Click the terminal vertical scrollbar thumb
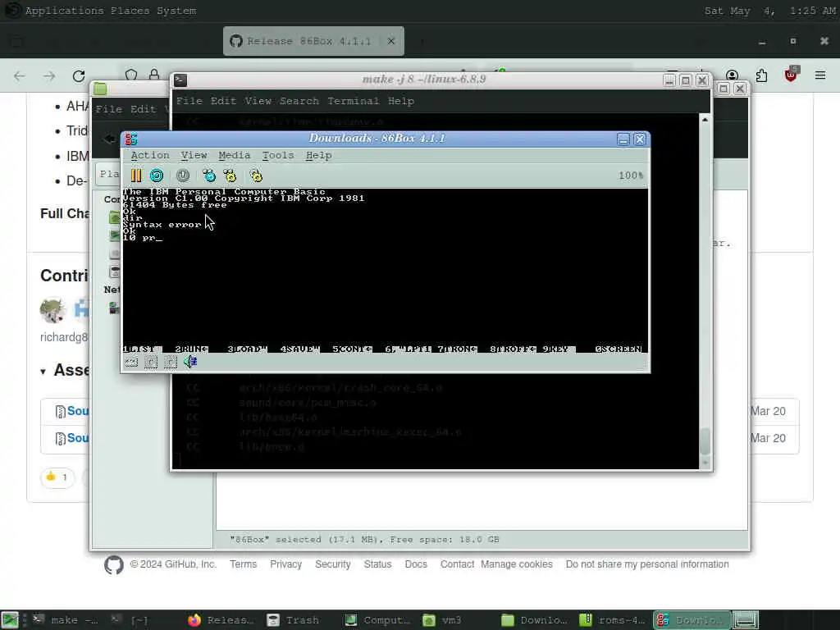Screen dimensions: 840x630 705,441
